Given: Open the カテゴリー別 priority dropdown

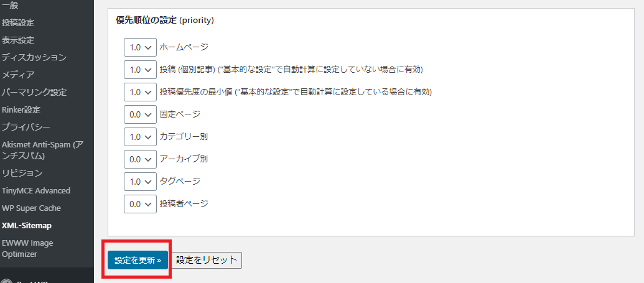Looking at the screenshot, I should tap(140, 137).
